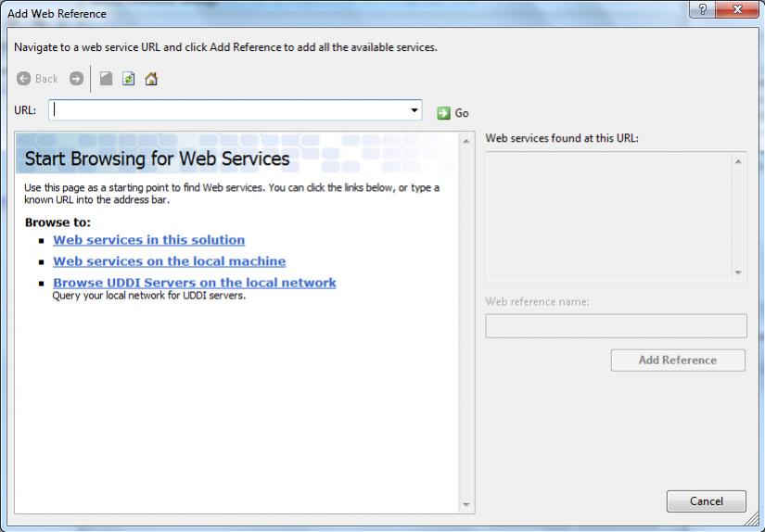Viewport: 765px width, 532px height.
Task: Click the Web reference name field
Action: [x=616, y=326]
